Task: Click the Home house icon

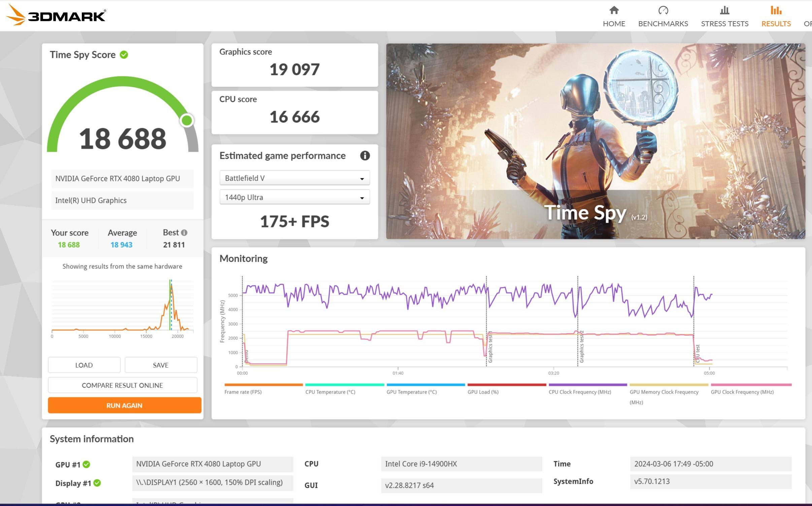Action: click(614, 10)
